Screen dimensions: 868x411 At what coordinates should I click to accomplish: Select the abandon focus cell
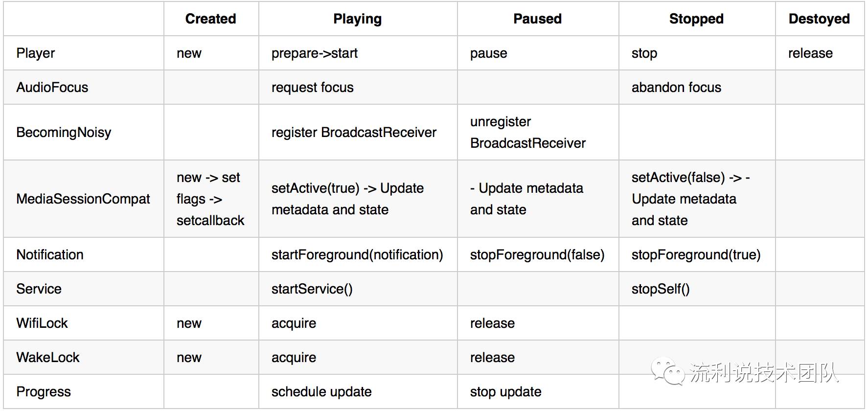[x=676, y=87]
